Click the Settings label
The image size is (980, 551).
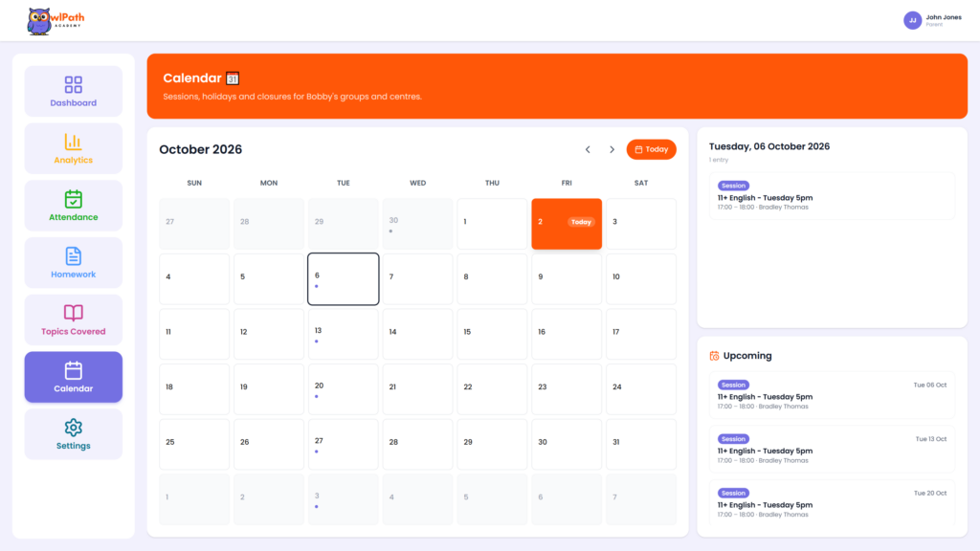73,446
